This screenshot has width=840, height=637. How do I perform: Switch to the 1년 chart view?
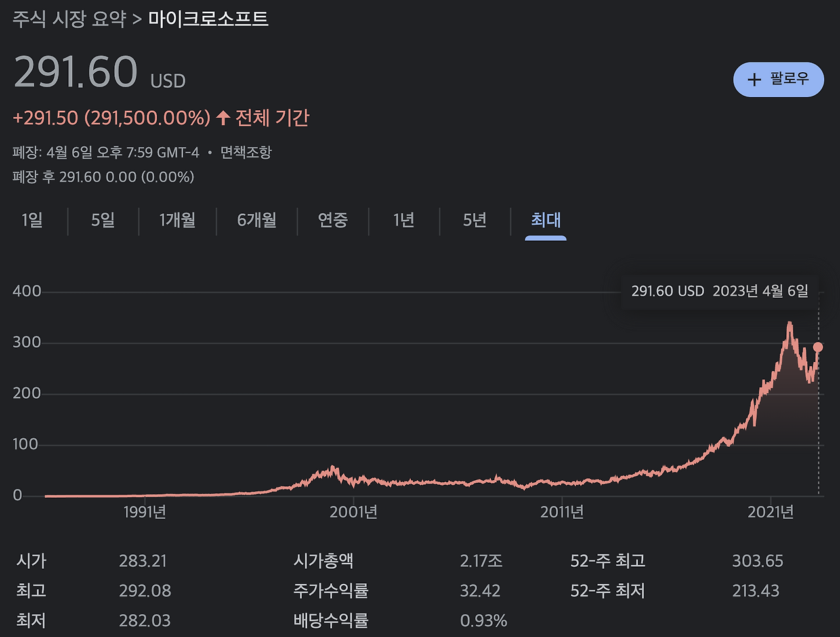coord(403,221)
